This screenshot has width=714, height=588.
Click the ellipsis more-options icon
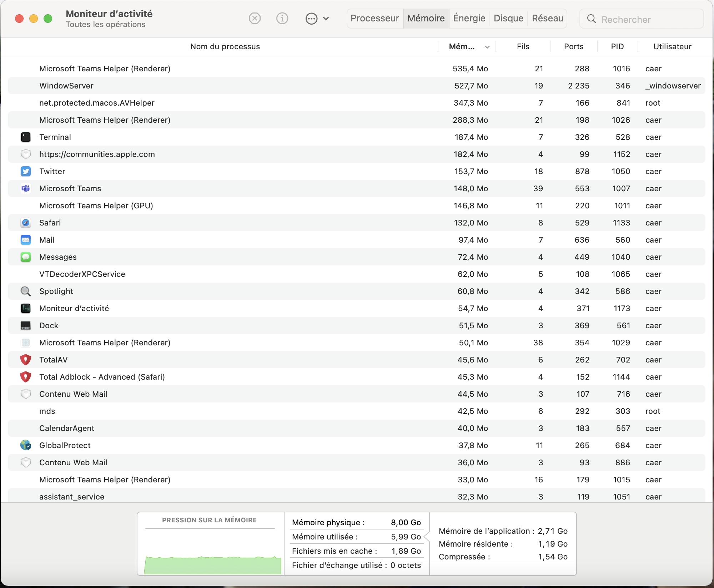tap(311, 19)
